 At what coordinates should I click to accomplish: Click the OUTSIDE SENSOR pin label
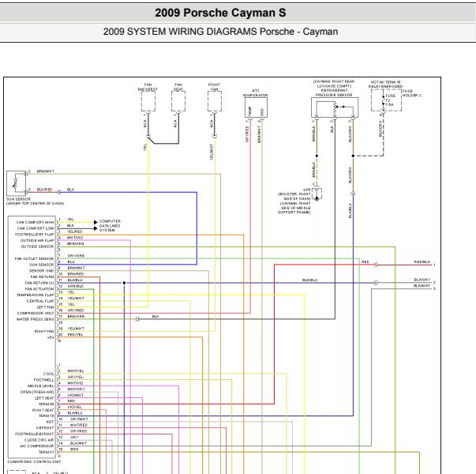[x=37, y=246]
